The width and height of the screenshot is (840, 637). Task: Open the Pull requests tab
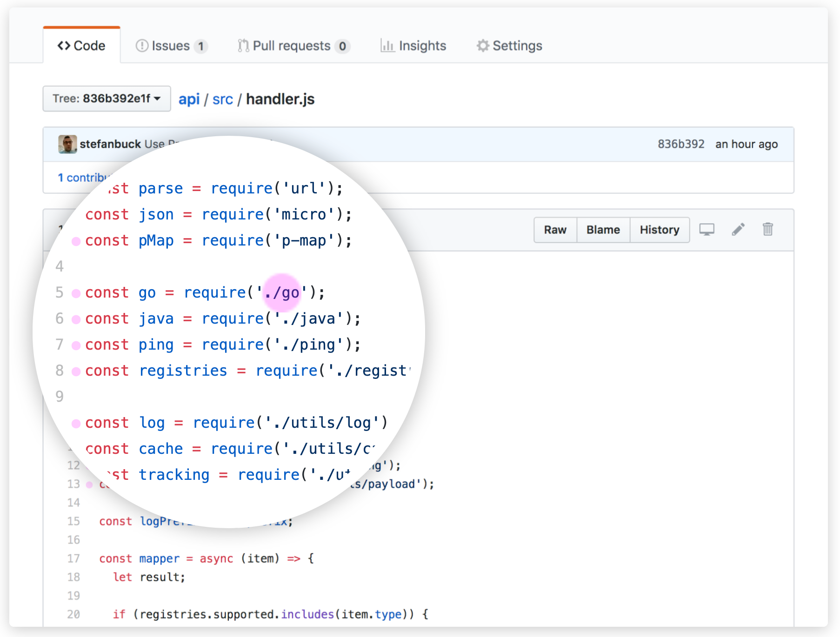pos(293,46)
